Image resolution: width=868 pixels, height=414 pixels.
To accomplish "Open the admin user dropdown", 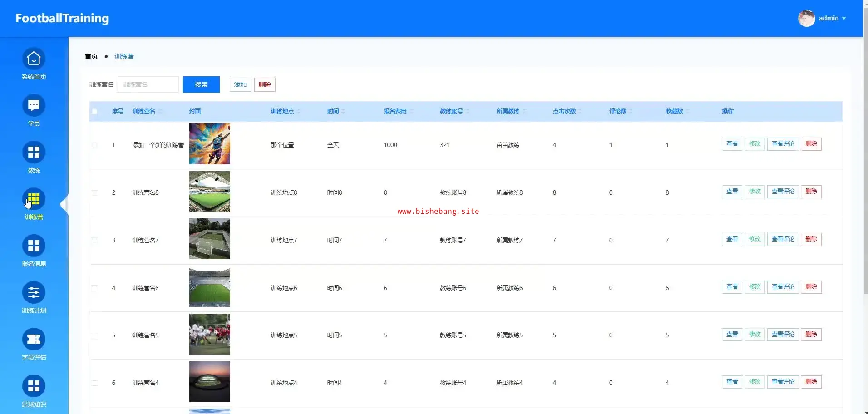I will coord(822,19).
